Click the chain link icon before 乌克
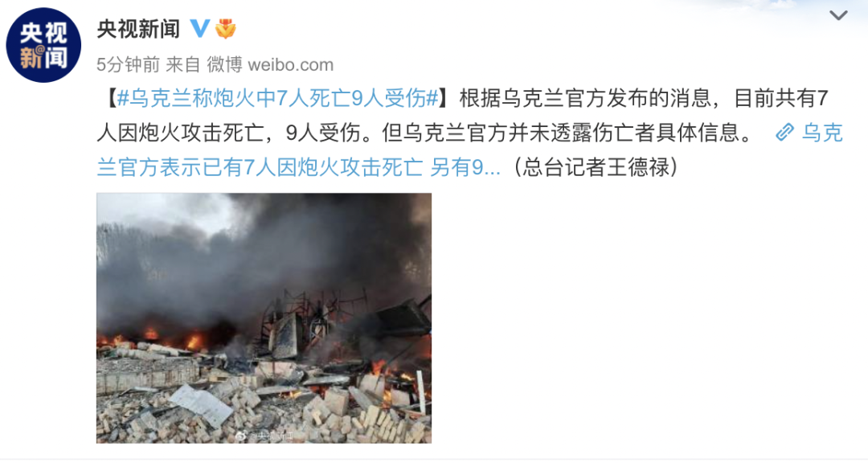This screenshot has height=463, width=868. 784,133
